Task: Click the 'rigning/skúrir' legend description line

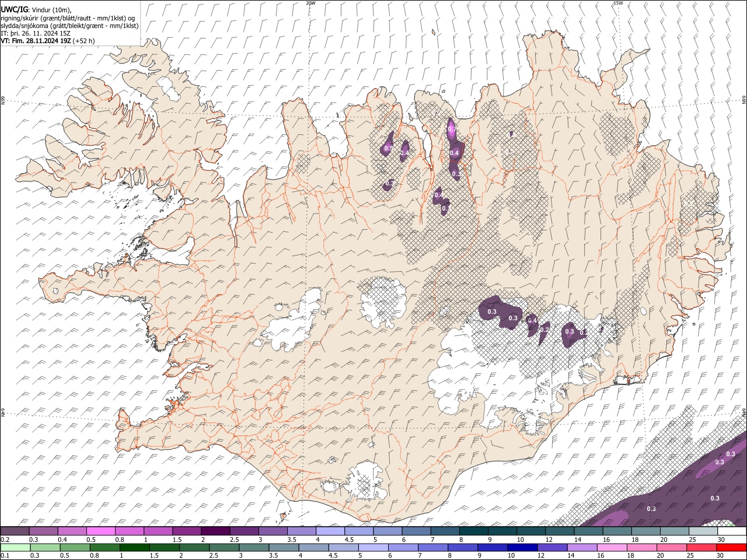Action: click(x=68, y=18)
